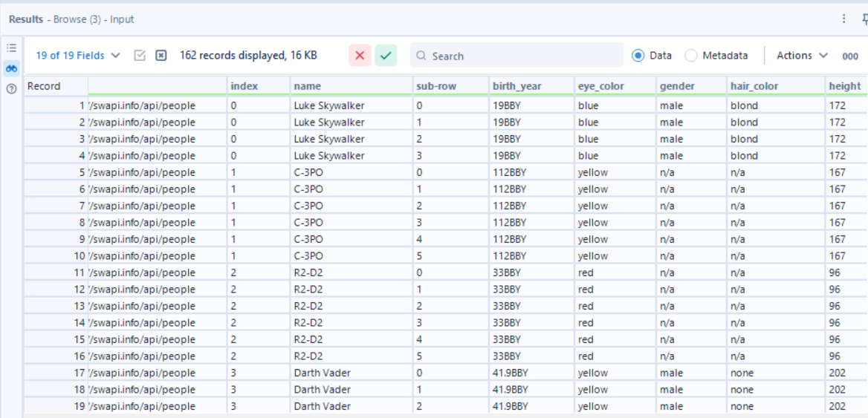Click the deselect all fields X box
Image resolution: width=868 pixels, height=418 pixels.
[161, 56]
